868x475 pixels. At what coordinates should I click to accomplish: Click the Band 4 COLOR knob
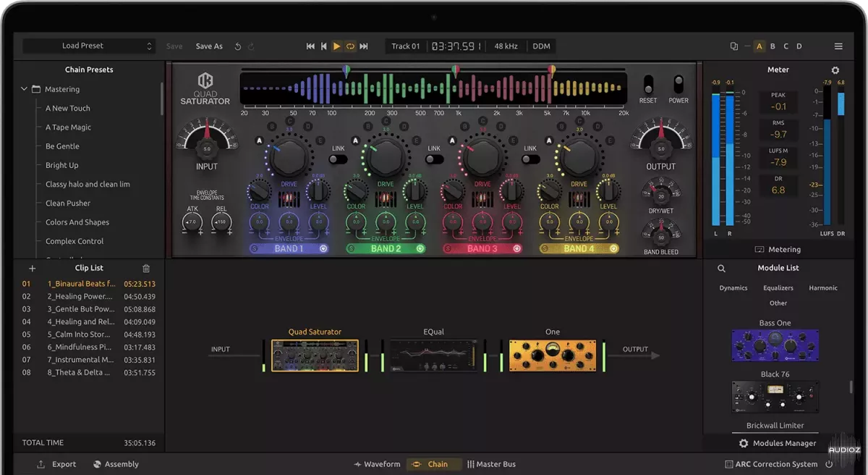(550, 191)
